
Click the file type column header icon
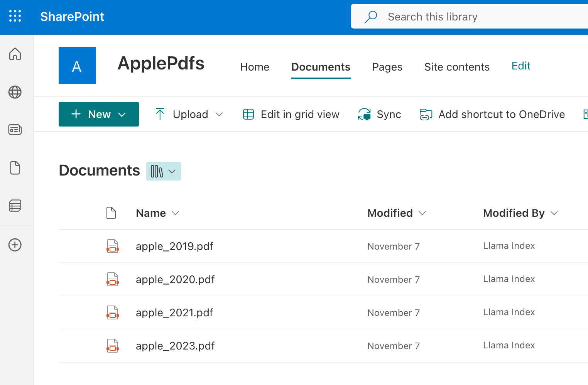[111, 213]
